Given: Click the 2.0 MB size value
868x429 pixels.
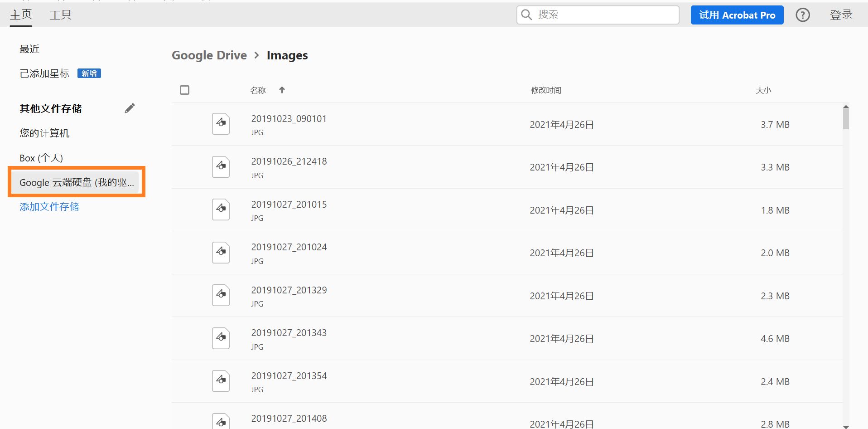Looking at the screenshot, I should click(x=775, y=253).
